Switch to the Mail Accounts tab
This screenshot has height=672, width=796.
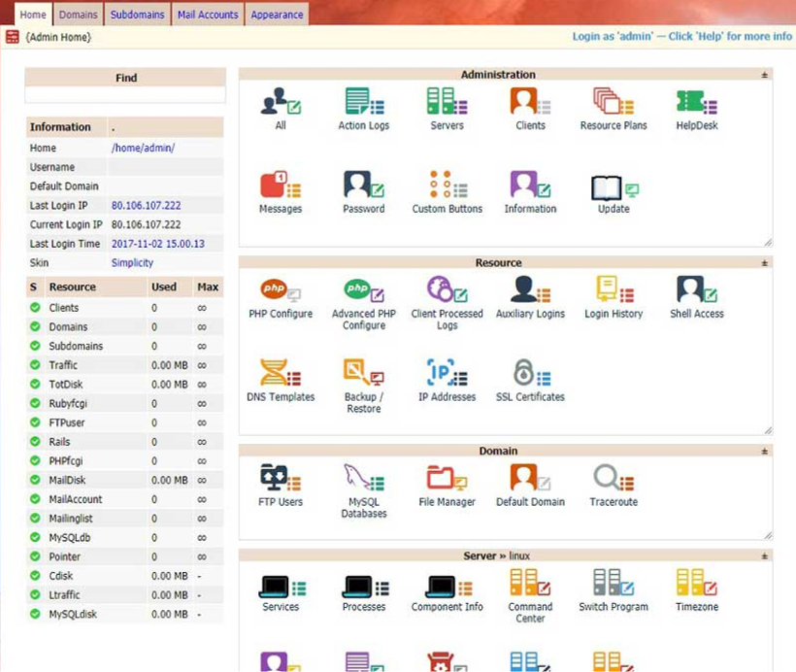point(207,15)
